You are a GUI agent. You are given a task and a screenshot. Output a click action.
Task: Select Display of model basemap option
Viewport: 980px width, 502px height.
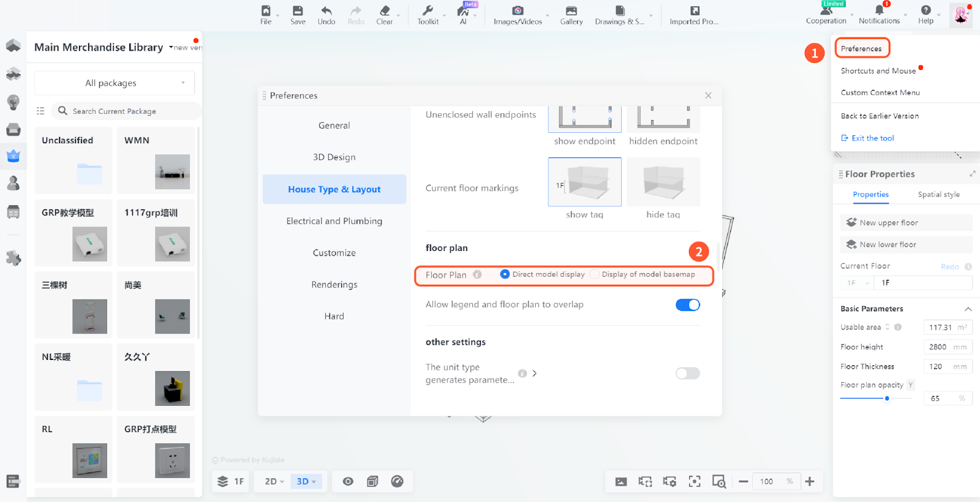point(594,274)
